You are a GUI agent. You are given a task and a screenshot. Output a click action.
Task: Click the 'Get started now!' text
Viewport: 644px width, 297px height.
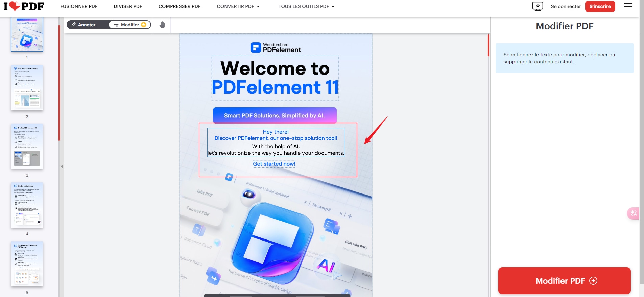click(274, 164)
